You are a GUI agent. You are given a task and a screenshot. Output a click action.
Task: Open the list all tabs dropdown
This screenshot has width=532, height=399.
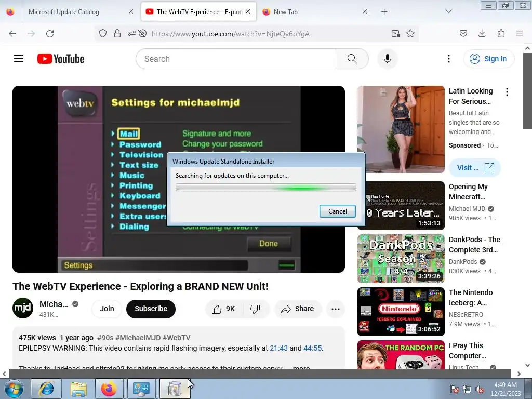point(448,11)
